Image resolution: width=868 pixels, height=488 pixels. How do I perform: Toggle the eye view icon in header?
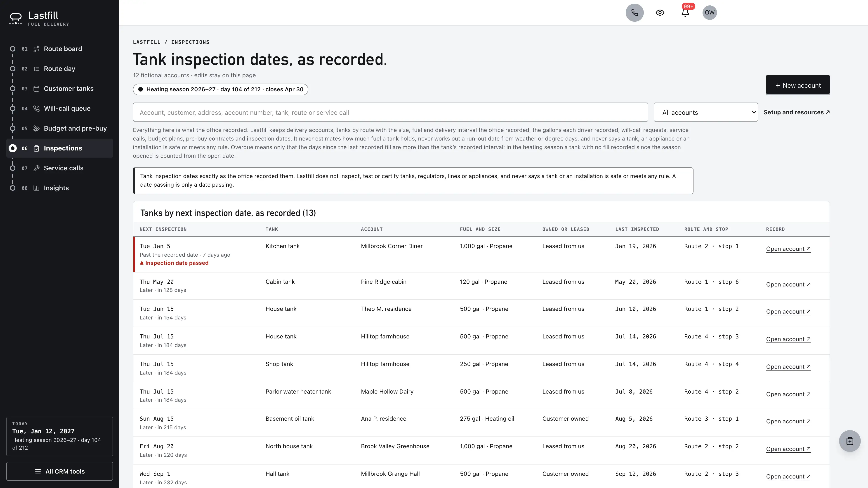coord(660,12)
